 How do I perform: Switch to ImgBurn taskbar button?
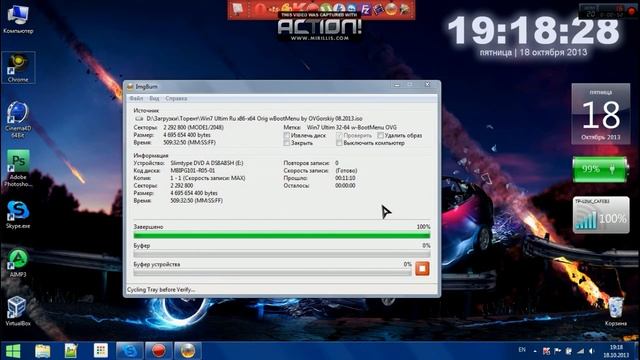click(x=188, y=351)
